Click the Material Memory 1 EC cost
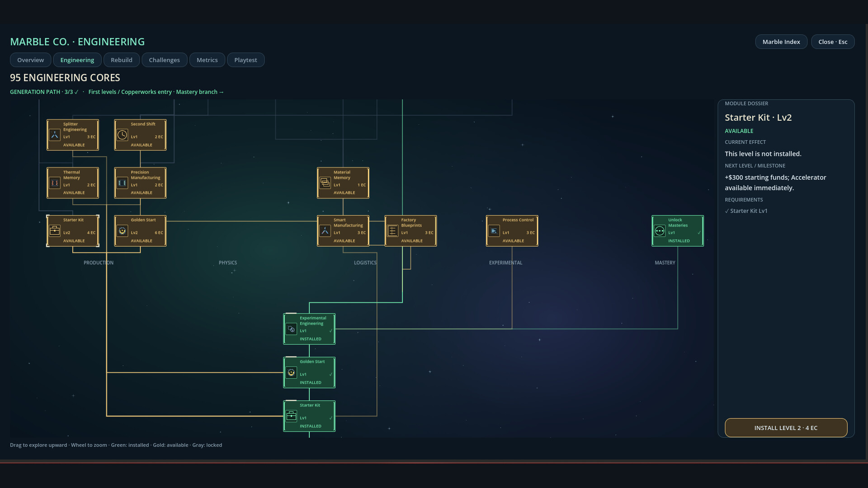Image resolution: width=868 pixels, height=488 pixels. (x=362, y=185)
